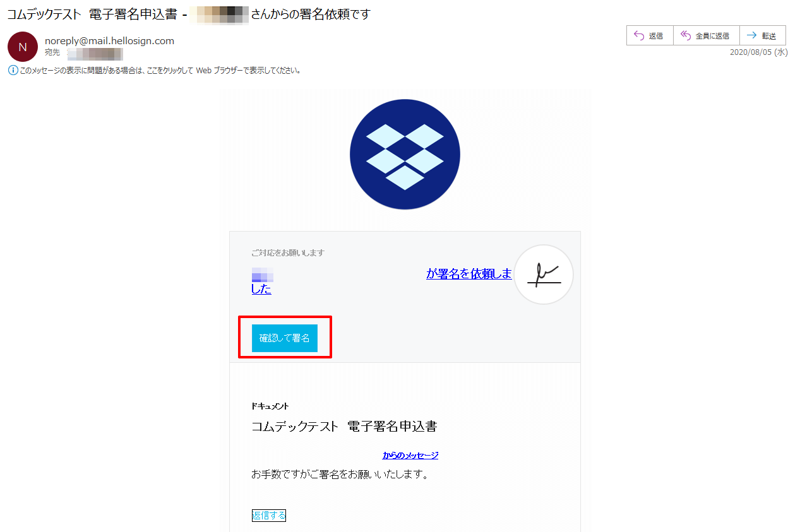Click the ご対応をお願いします text
The image size is (788, 532).
288,253
